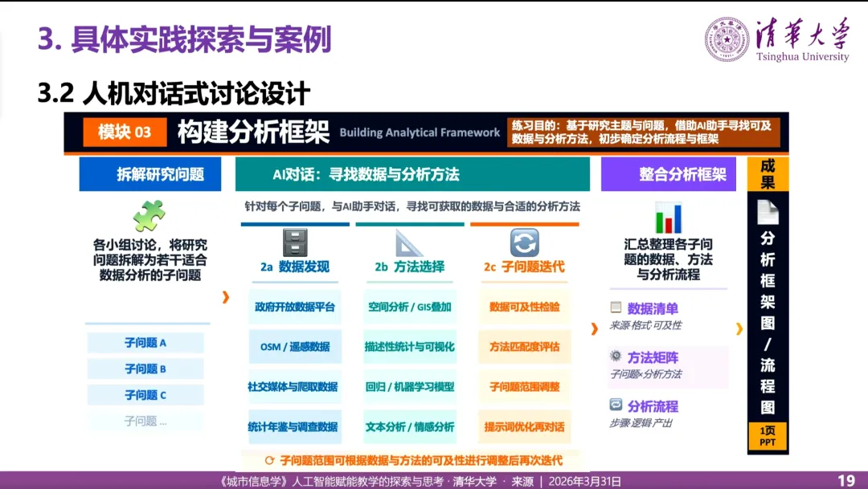Click the 数据可及性检验 card
This screenshot has width=868, height=489.
(x=524, y=307)
